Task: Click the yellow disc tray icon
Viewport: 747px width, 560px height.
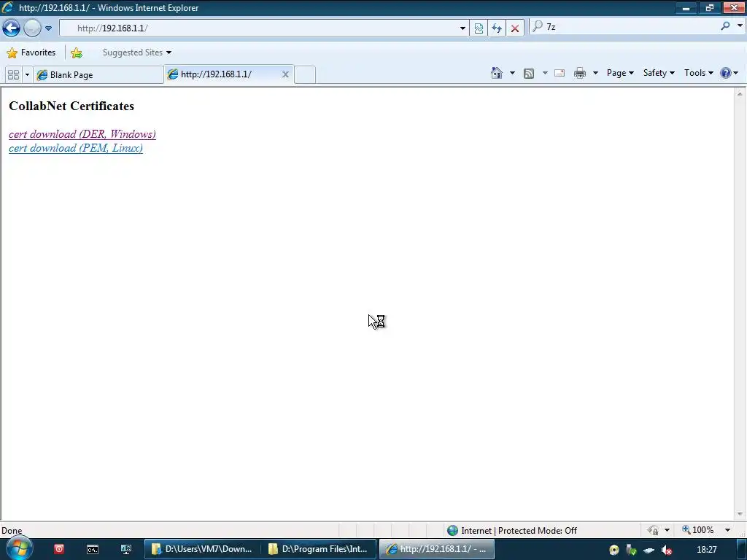Action: tap(614, 550)
